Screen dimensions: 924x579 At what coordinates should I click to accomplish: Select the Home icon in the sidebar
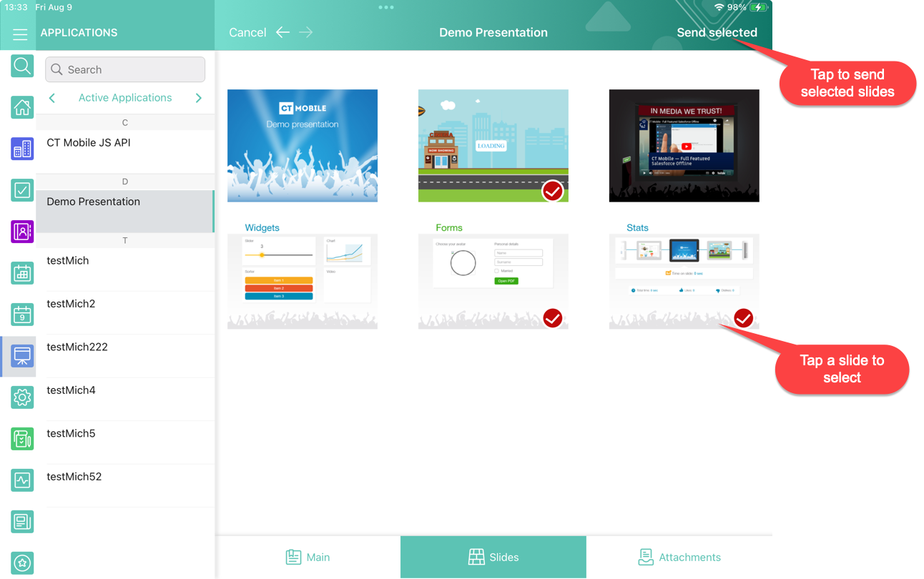(x=21, y=107)
